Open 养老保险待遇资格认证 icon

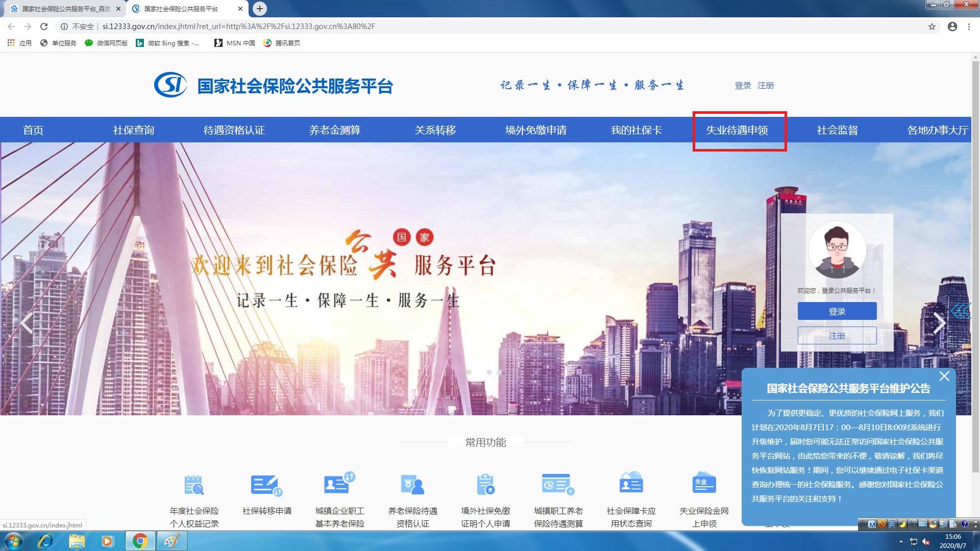click(412, 485)
